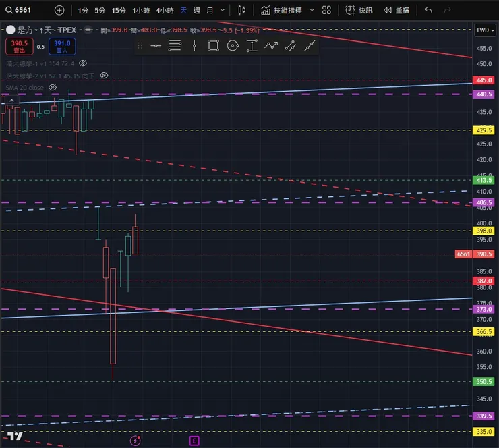Create a 快訊 alert
Viewport: 499px width, 448px height.
359,11
